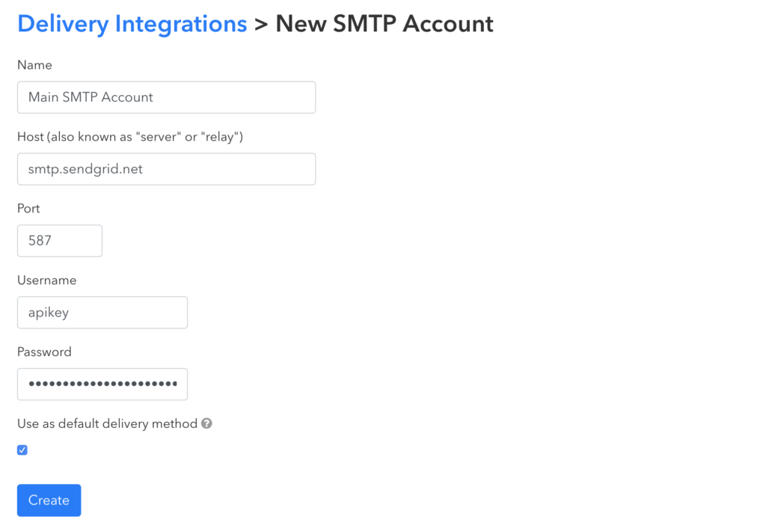Click the Username field containing apikey

pos(102,313)
